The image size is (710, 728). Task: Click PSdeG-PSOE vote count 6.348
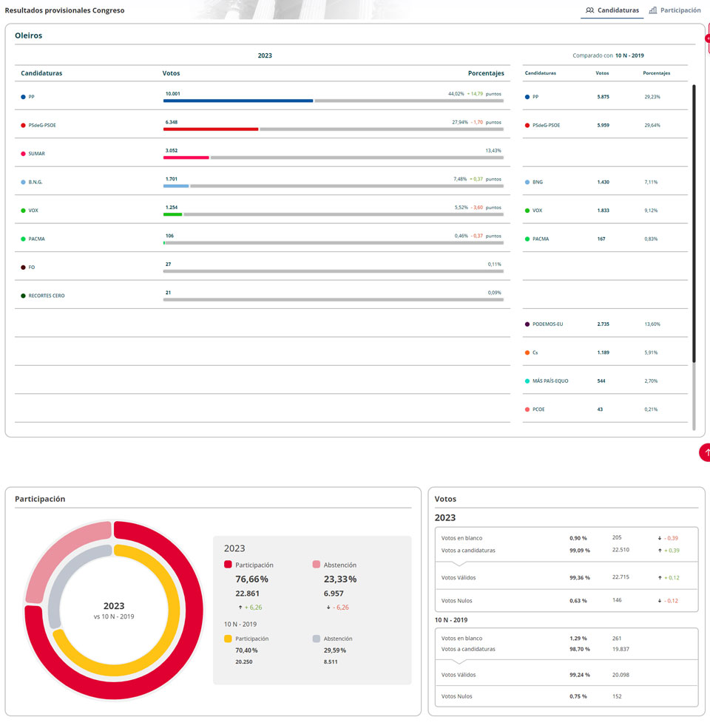(x=172, y=122)
